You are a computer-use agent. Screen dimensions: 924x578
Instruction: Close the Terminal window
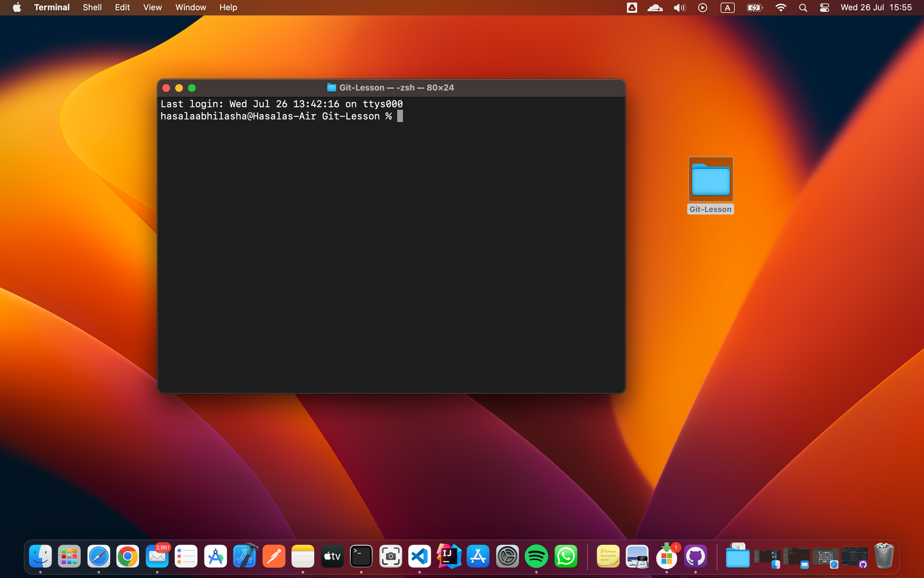(x=166, y=88)
